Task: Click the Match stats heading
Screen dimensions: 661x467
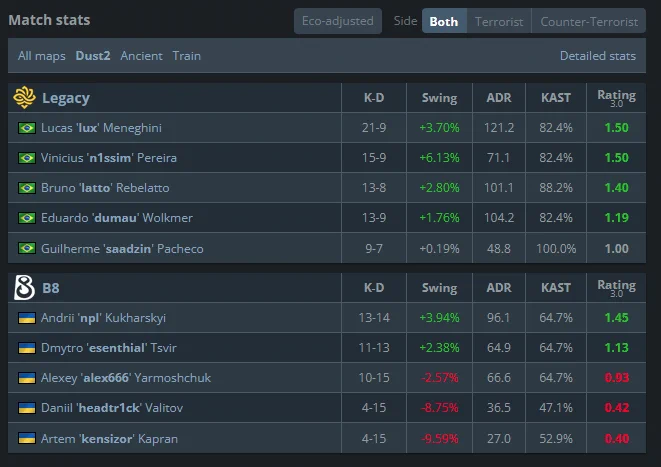Action: pos(49,20)
